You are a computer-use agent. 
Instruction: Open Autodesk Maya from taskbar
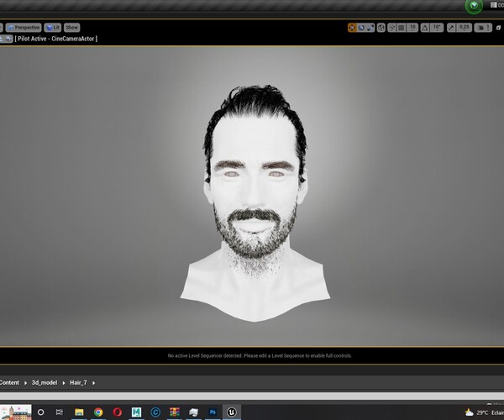point(136,412)
